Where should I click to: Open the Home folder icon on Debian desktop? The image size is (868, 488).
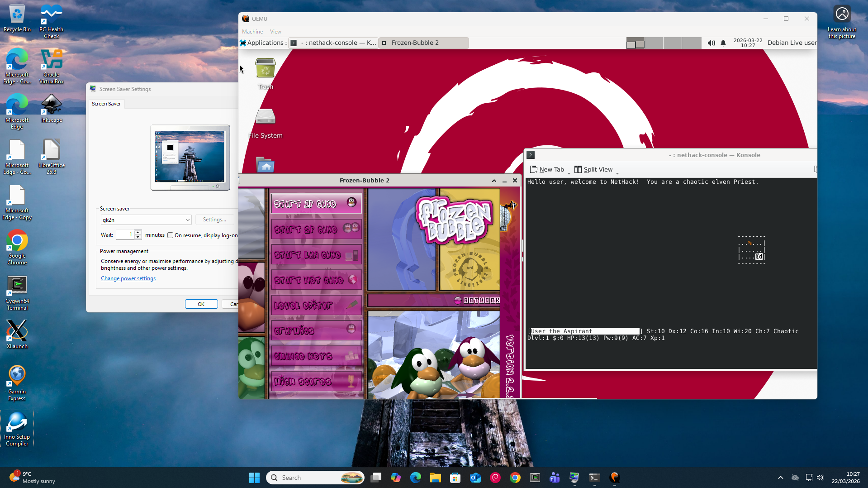click(265, 165)
